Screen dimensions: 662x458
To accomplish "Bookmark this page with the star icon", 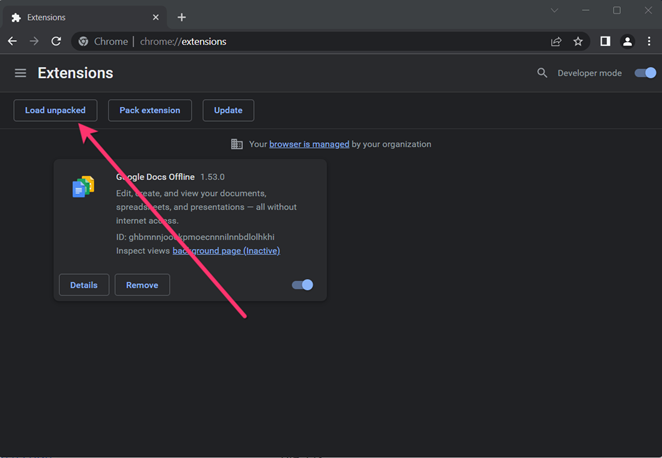I will tap(578, 42).
